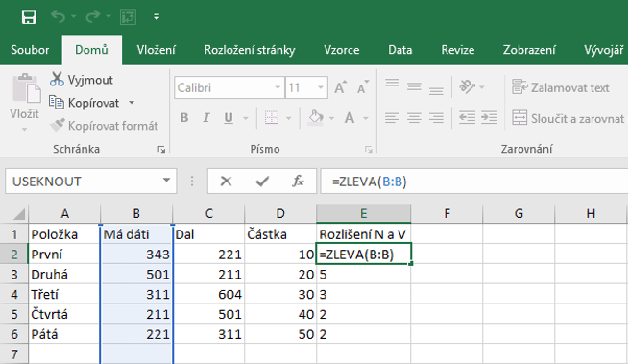Switch to the Vložení tab
Image resolution: width=628 pixels, height=364 pixels.
(x=157, y=50)
